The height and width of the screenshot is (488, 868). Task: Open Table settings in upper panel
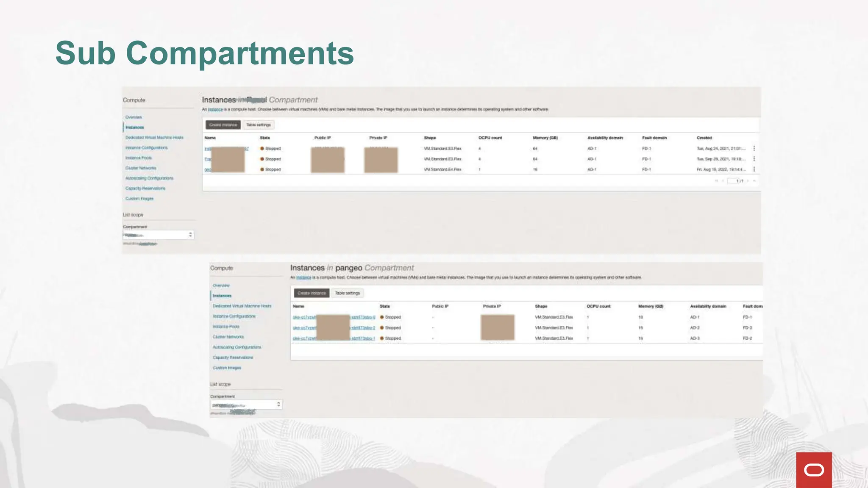[x=258, y=125]
